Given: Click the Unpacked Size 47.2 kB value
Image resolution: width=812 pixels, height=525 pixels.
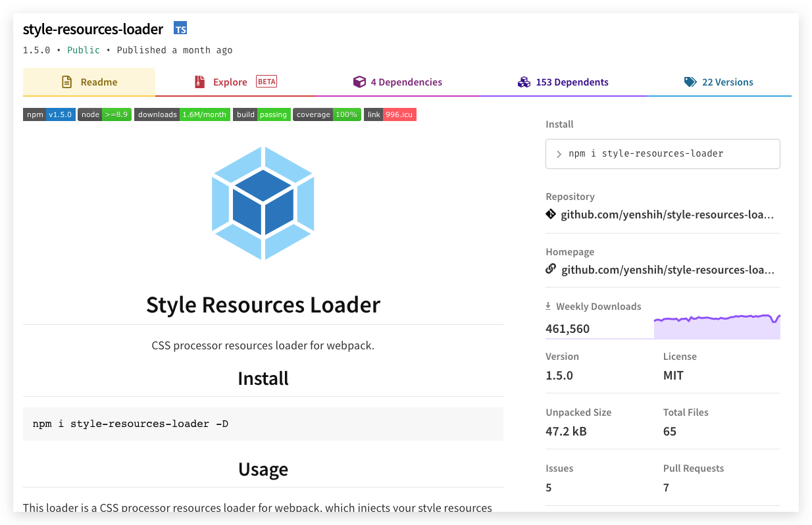Looking at the screenshot, I should (566, 432).
